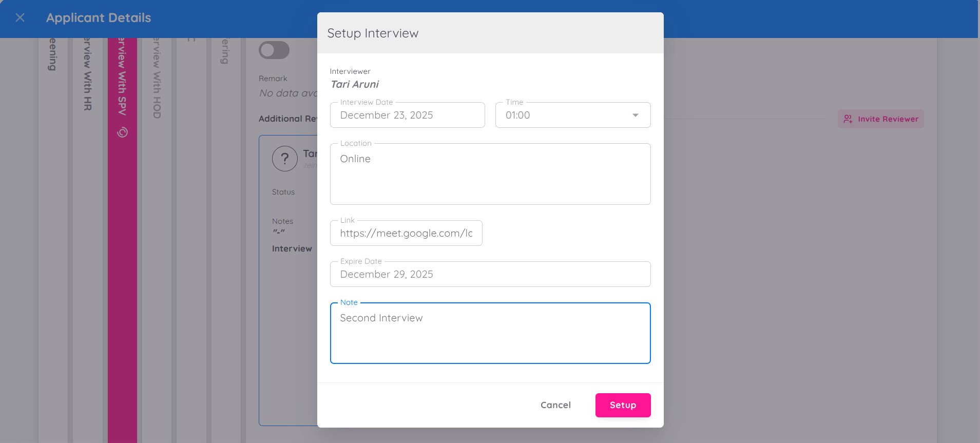Screen dimensions: 980x443
Task: Click into the meeting Link field
Action: (x=406, y=234)
